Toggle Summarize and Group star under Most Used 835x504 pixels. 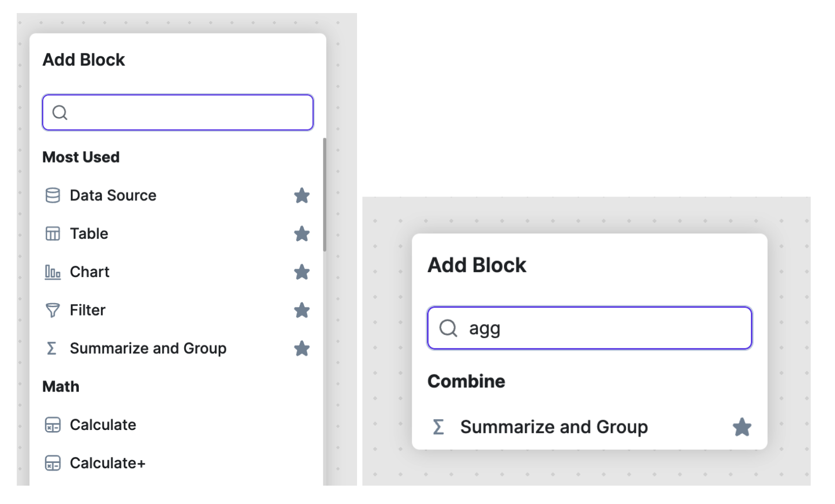tap(301, 348)
